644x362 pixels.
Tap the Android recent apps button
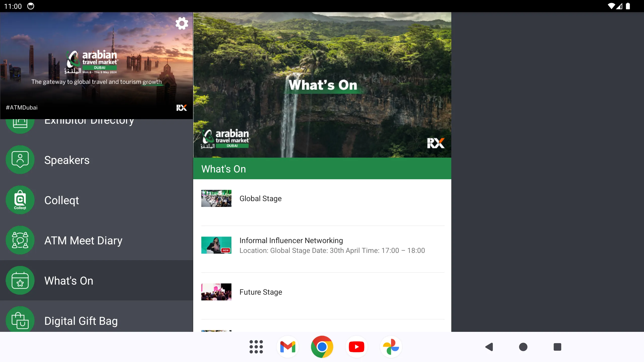[557, 347]
